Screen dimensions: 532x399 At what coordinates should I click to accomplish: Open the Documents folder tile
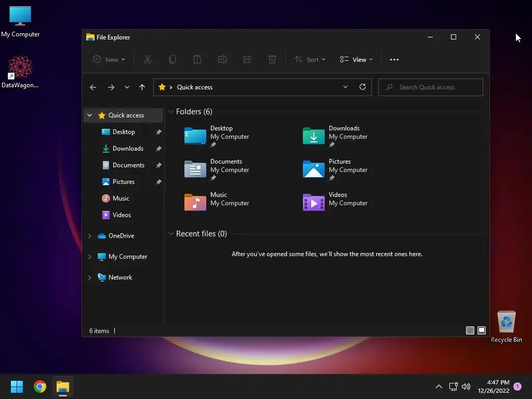[217, 170]
